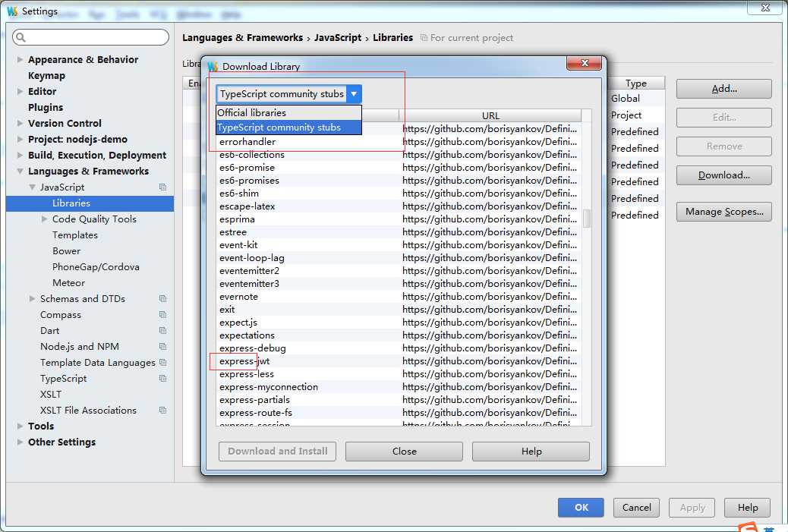This screenshot has width=788, height=532.
Task: Select Bower in settings tree
Action: pyautogui.click(x=66, y=250)
